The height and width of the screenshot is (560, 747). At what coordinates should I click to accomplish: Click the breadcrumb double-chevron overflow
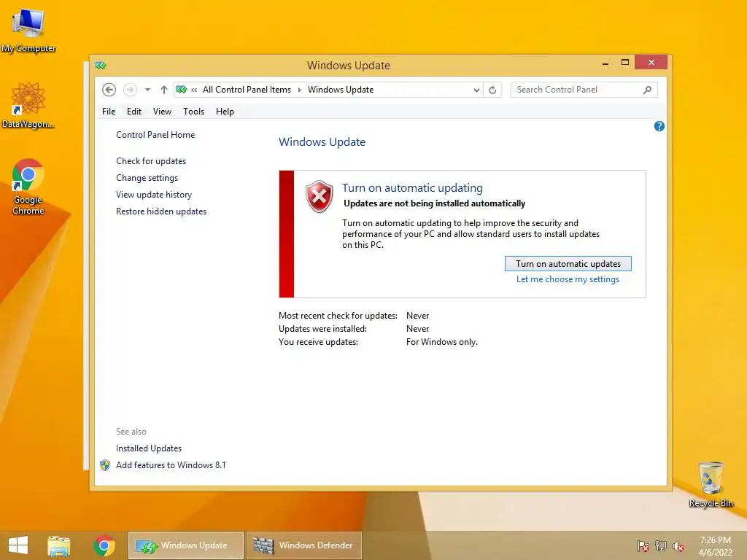(194, 90)
